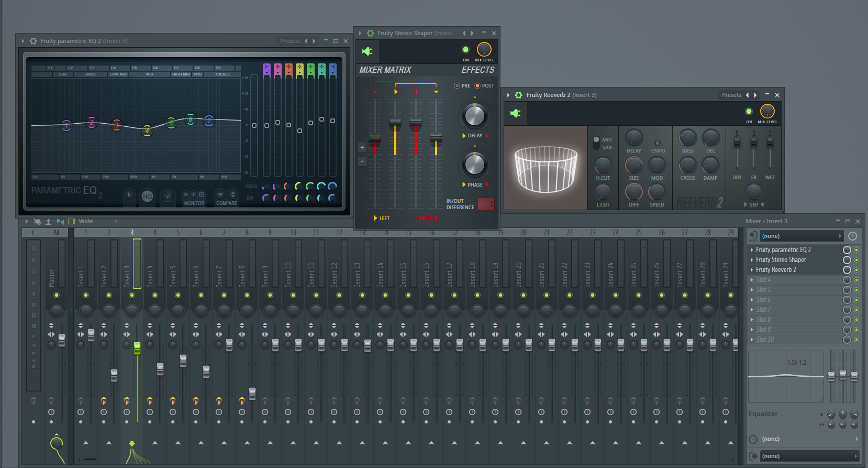
Task: Click the latency clock icon in mixer panel
Action: 852,236
